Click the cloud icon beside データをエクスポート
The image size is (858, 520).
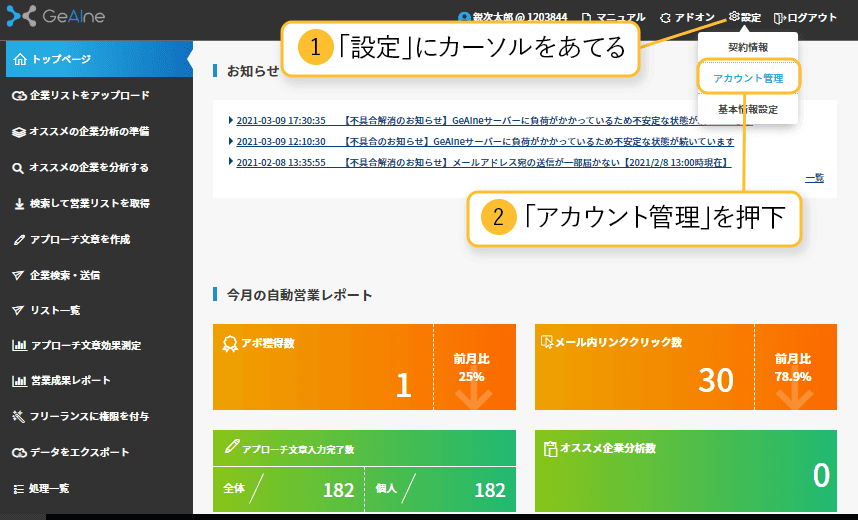(19, 453)
